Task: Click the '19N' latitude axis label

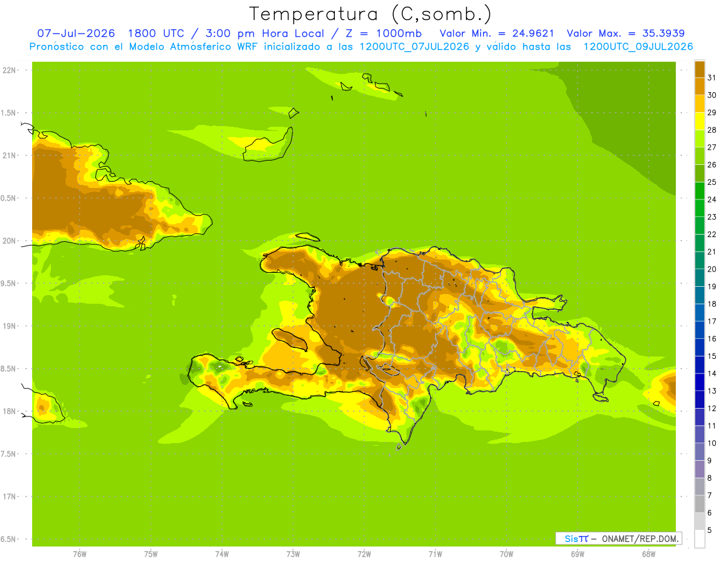Action: click(x=9, y=326)
